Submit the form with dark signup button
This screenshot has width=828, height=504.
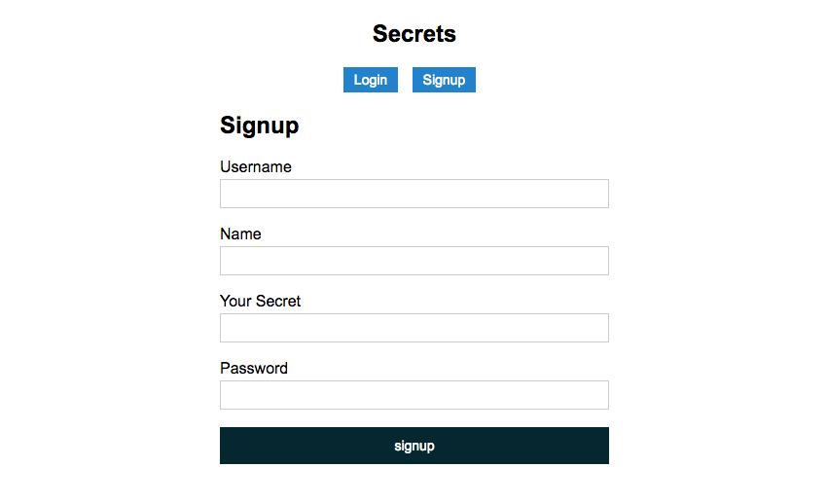[x=414, y=446]
